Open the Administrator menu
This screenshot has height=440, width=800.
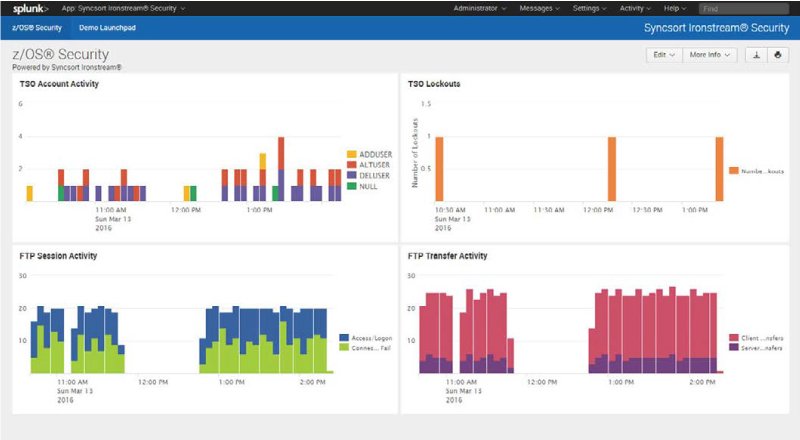tap(480, 8)
